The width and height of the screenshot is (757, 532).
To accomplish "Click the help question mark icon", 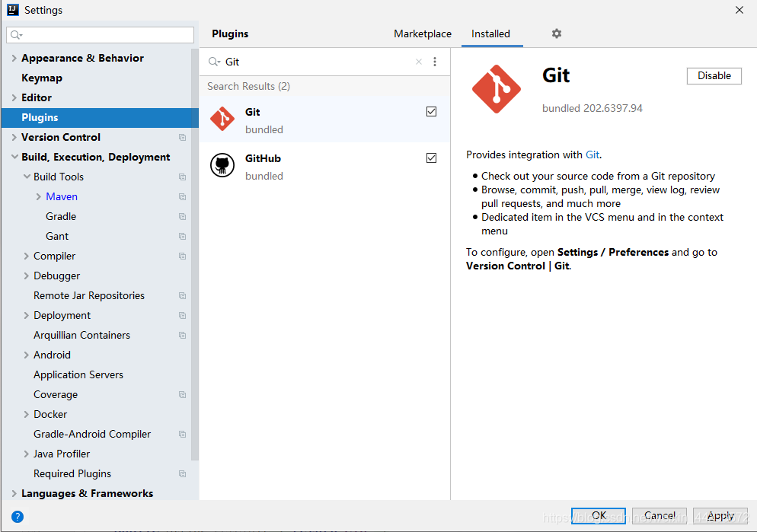I will (17, 516).
